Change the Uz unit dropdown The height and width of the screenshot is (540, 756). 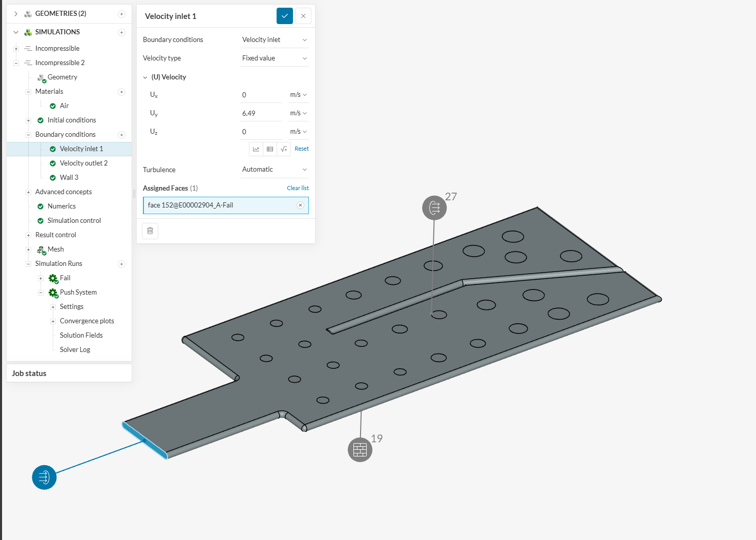pos(298,132)
